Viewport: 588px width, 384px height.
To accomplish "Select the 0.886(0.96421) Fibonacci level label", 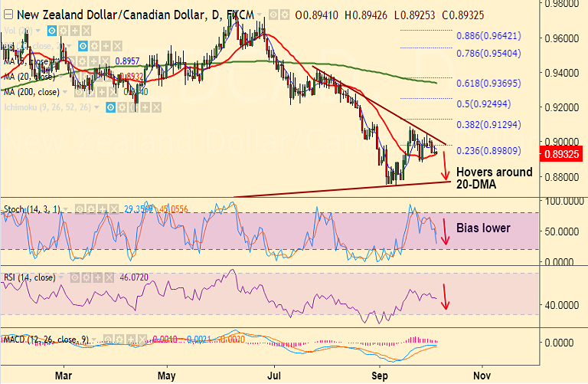I will click(x=488, y=36).
